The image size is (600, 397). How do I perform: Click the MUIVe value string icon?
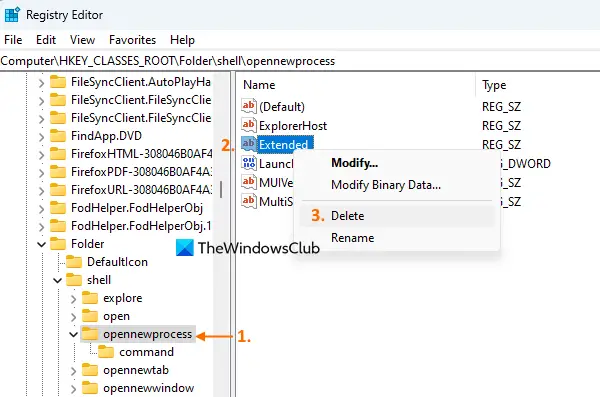[249, 182]
